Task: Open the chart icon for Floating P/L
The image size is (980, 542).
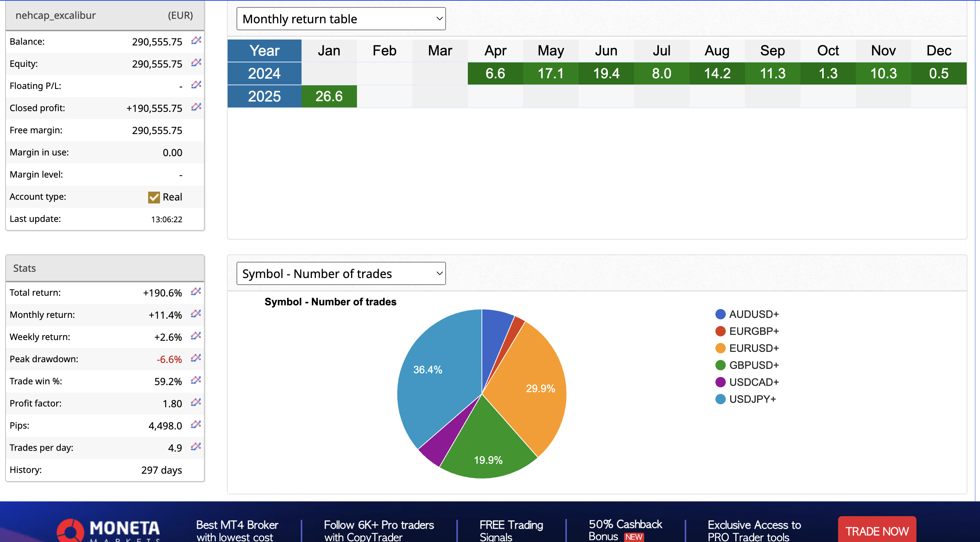Action: pos(196,85)
